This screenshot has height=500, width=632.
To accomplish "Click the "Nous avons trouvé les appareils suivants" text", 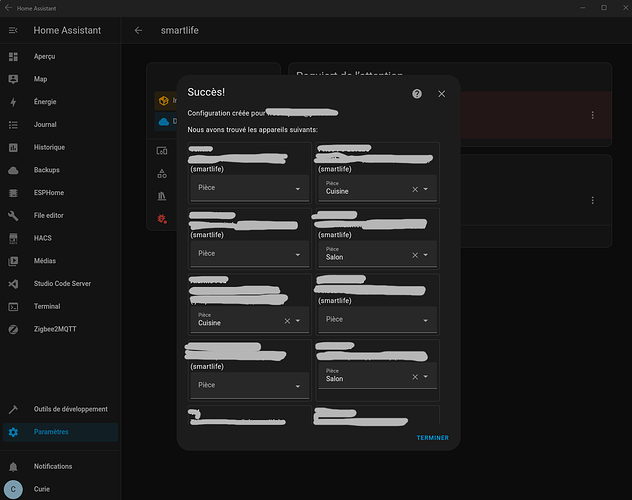I will 252,130.
